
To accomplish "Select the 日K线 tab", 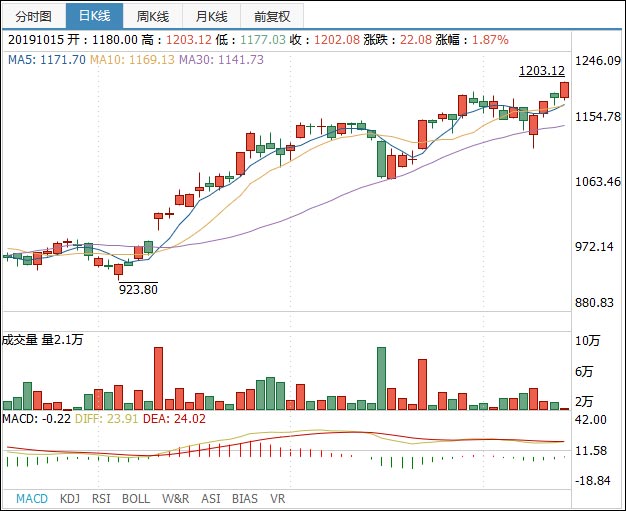I will (x=95, y=16).
